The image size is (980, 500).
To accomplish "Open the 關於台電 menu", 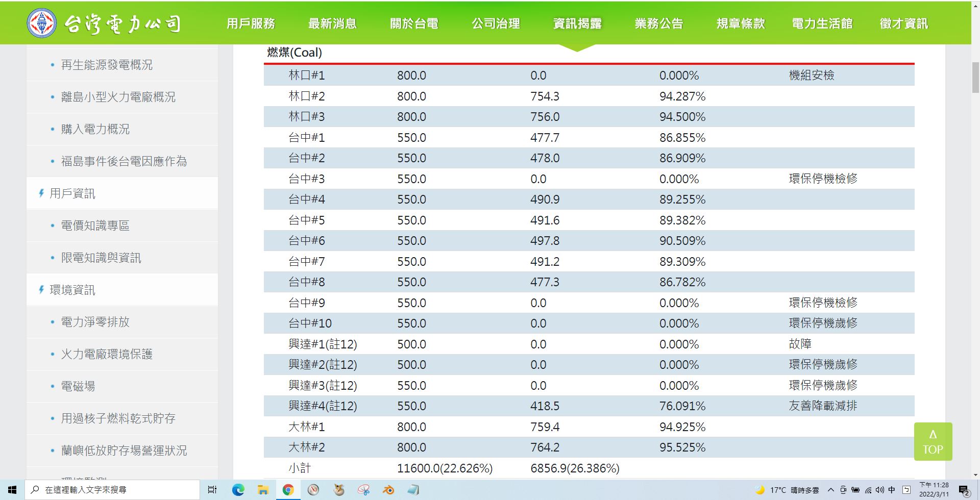I will [414, 23].
